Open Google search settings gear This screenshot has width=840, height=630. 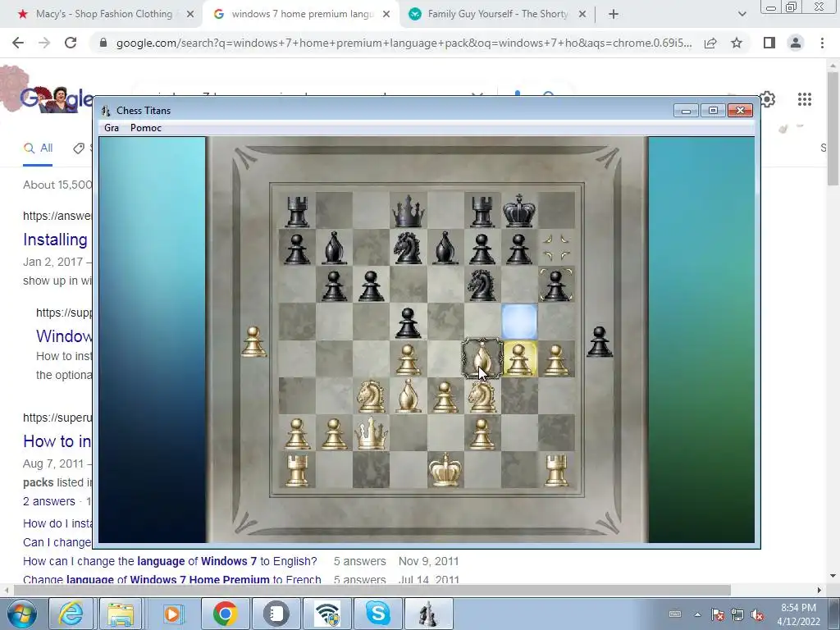click(x=768, y=99)
